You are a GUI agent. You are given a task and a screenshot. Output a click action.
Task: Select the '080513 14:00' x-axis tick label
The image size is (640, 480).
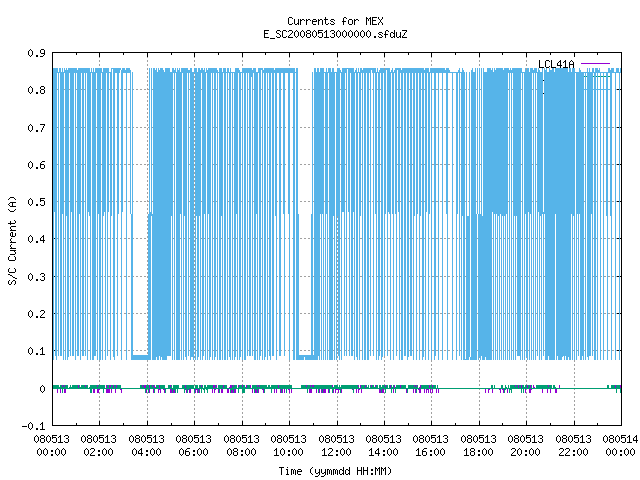point(383,446)
